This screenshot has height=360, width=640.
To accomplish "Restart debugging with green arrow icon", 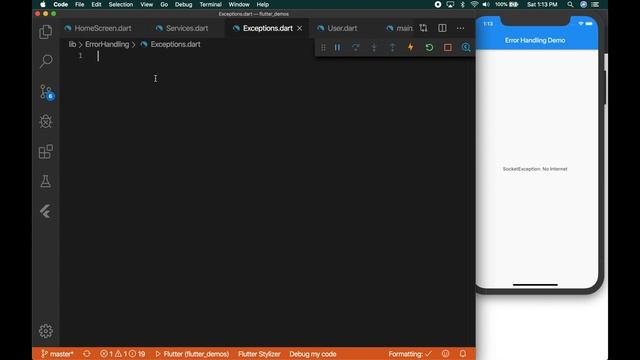I will (429, 47).
